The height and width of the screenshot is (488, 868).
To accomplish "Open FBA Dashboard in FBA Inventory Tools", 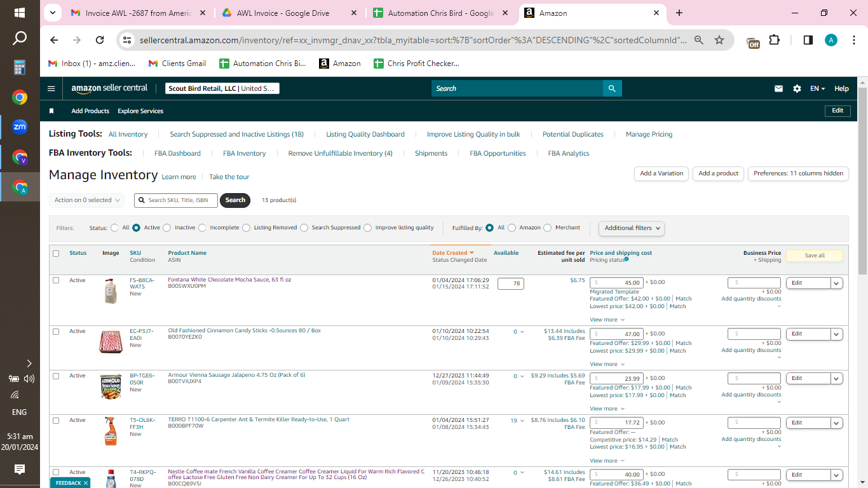I will pyautogui.click(x=177, y=154).
